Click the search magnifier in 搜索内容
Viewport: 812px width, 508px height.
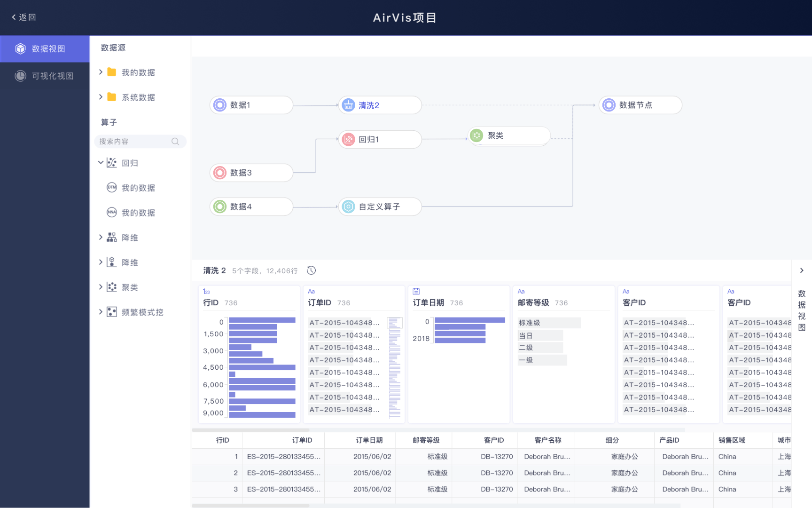(175, 141)
